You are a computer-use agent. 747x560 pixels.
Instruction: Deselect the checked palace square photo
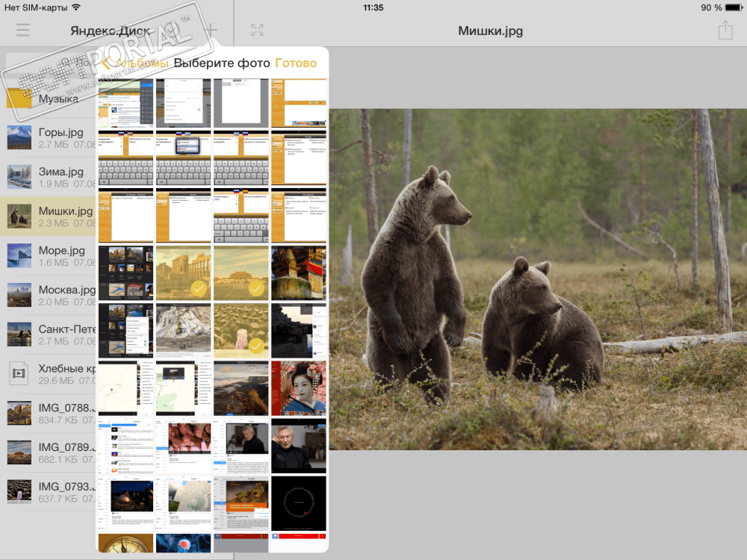click(x=241, y=273)
